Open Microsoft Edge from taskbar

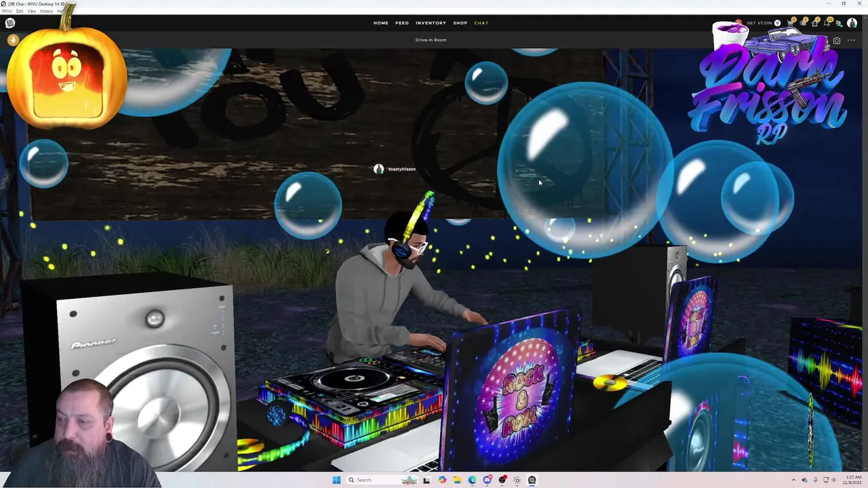tap(472, 480)
